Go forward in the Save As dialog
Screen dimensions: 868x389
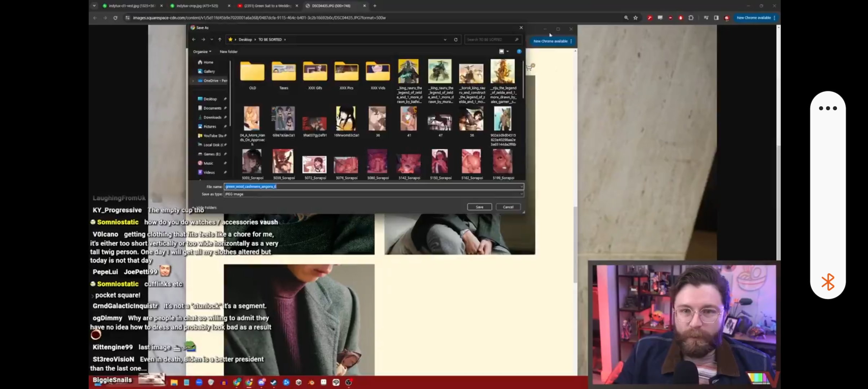click(x=203, y=40)
